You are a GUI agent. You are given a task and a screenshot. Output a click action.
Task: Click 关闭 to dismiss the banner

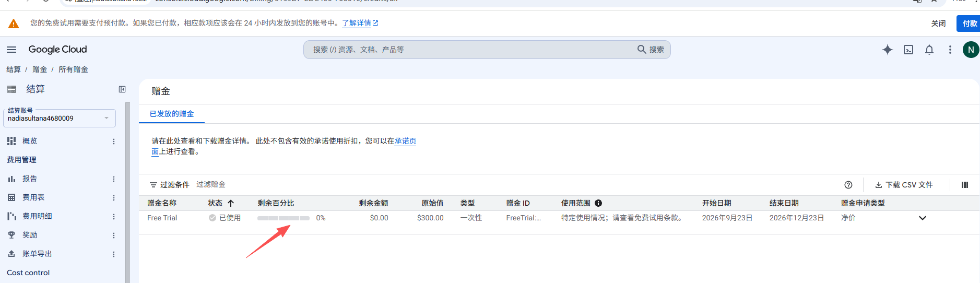[x=938, y=23]
